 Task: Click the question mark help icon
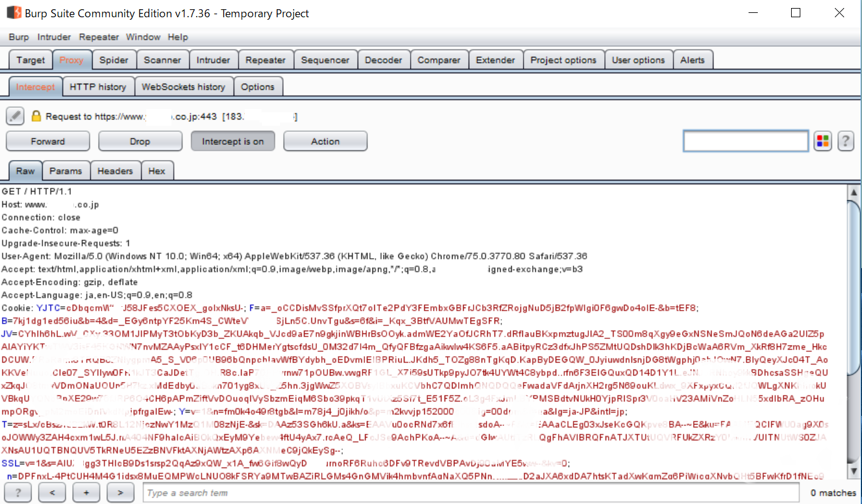[845, 141]
